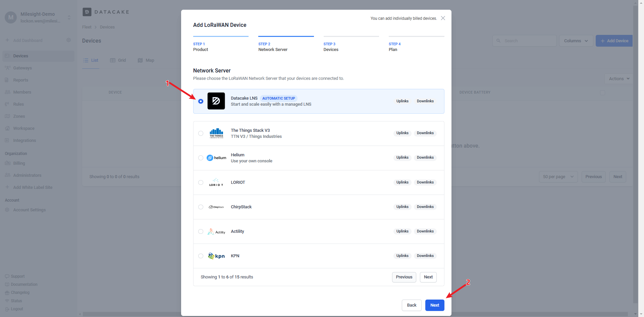The width and height of the screenshot is (644, 317).
Task: Close the Add LoRaWAN Device dialog
Action: [x=443, y=18]
